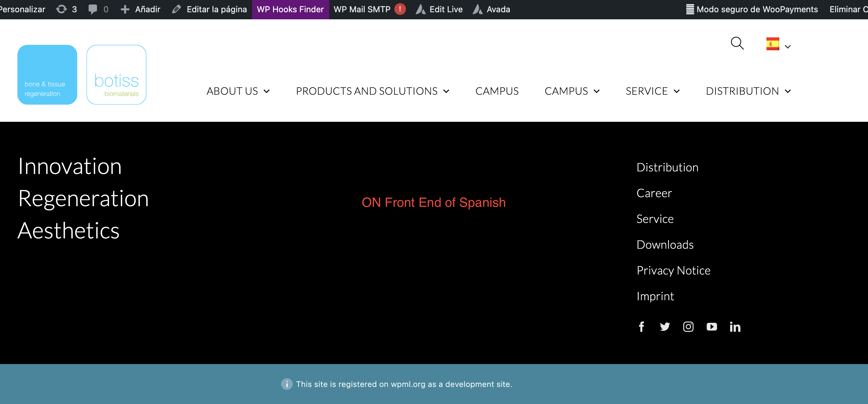Click Modo seguro de WooPayments
This screenshot has height=404, width=868.
coord(757,9)
